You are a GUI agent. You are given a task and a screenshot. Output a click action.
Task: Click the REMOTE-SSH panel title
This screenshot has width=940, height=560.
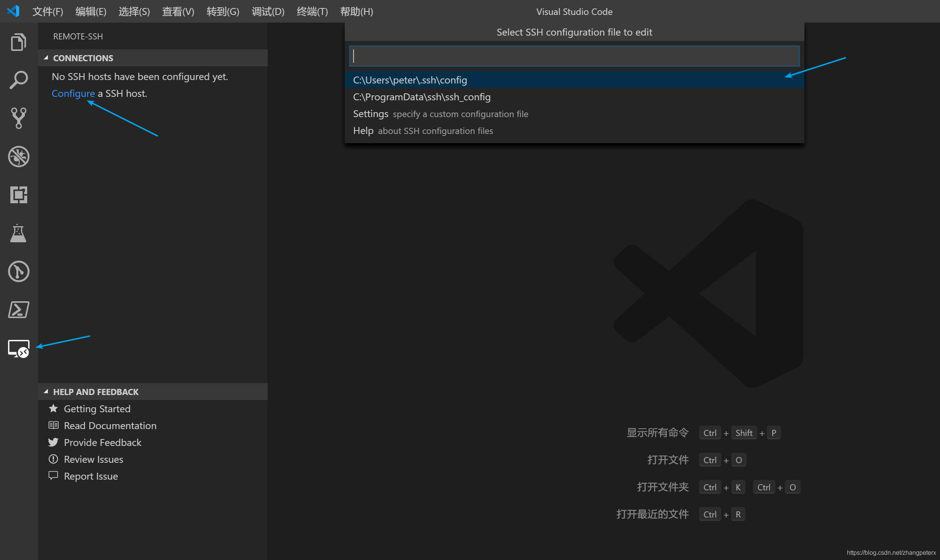click(78, 36)
